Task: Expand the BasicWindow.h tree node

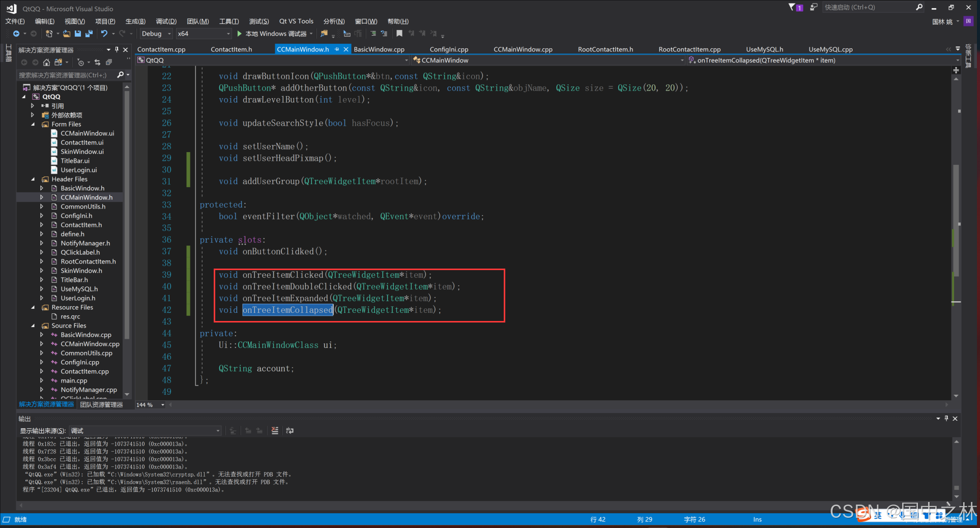Action: (42, 188)
